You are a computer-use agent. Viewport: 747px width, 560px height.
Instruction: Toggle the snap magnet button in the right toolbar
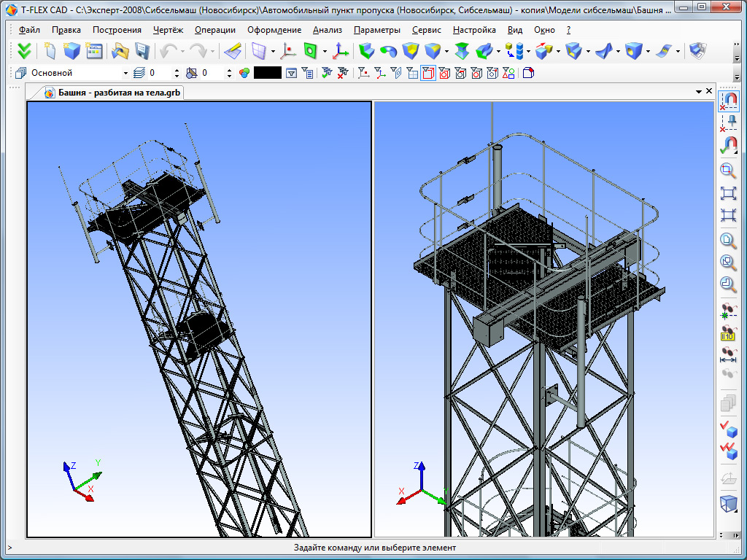[727, 100]
